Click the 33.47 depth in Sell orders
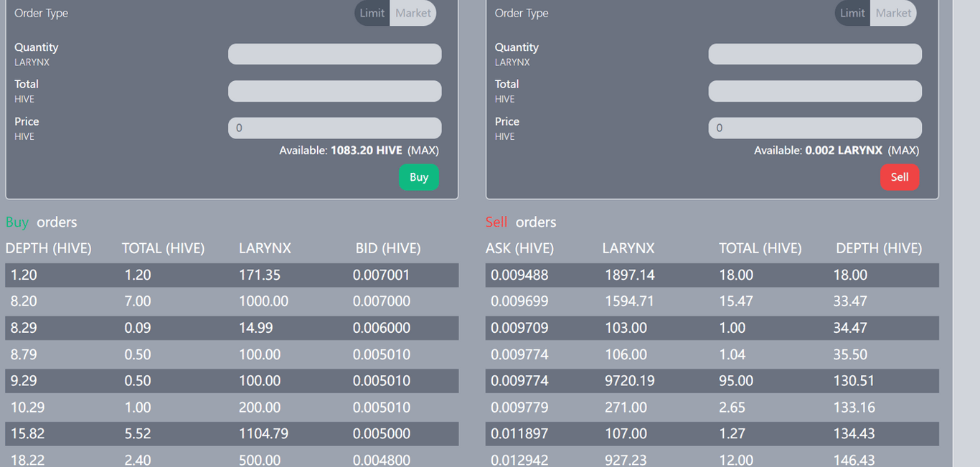This screenshot has width=980, height=467. 850,301
